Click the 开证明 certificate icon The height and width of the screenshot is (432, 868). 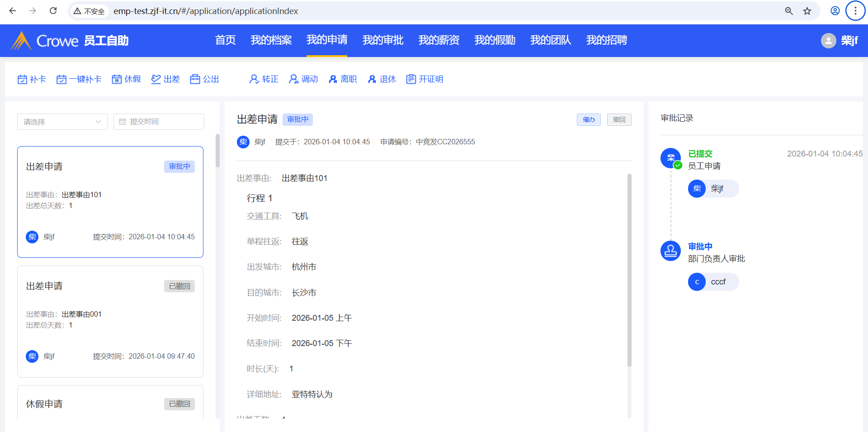411,79
